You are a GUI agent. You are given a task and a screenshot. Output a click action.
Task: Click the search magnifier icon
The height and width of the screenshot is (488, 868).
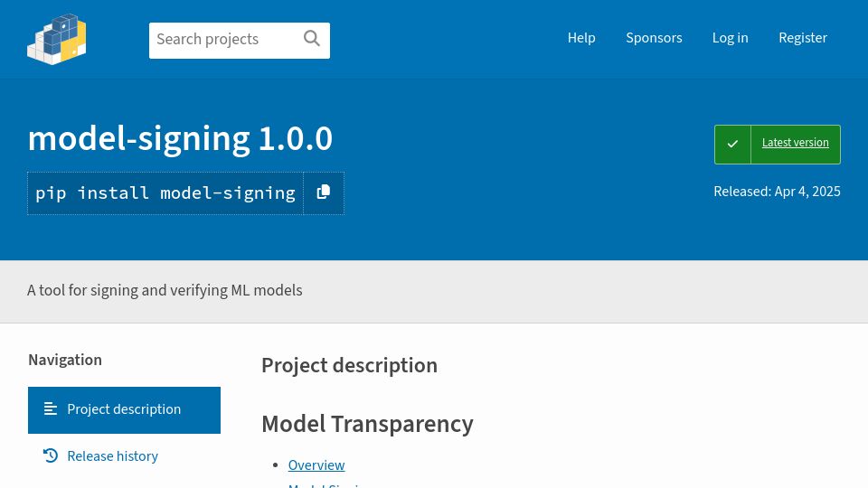(312, 38)
